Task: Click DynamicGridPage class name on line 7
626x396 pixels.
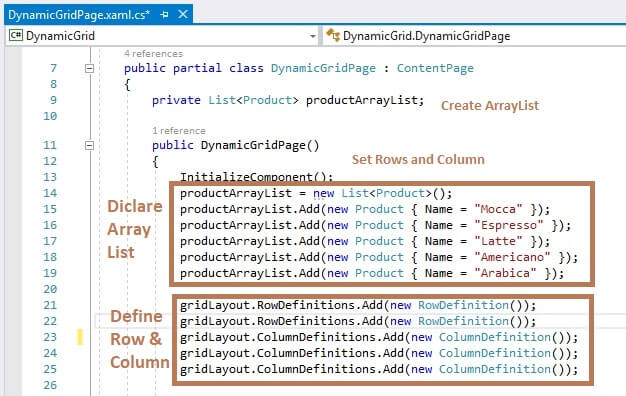Action: [323, 68]
